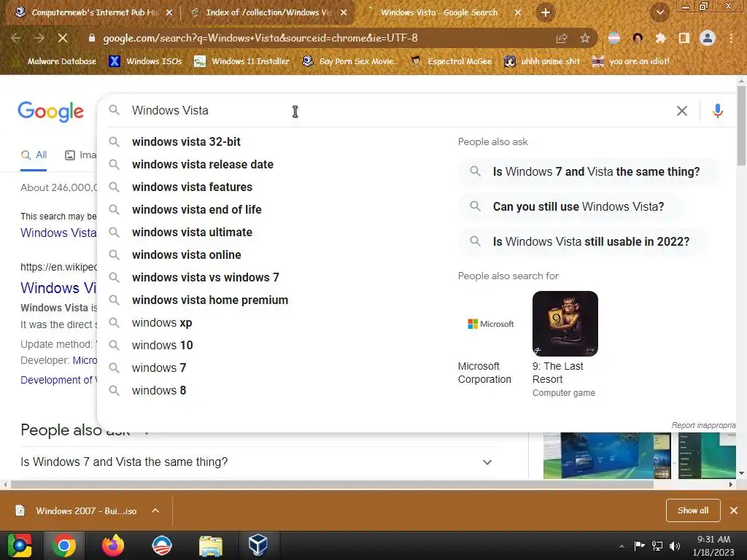Close the Index of /collection tab

[344, 13]
